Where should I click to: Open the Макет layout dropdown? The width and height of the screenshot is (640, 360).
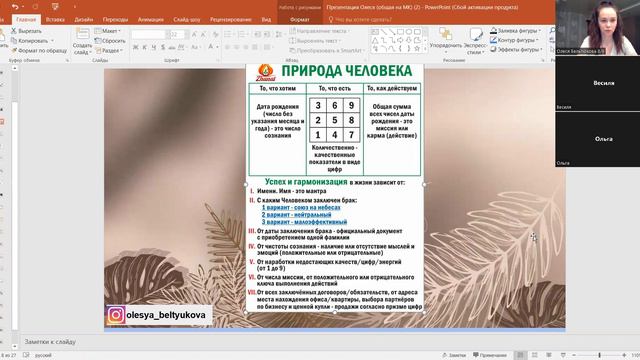[x=108, y=31]
